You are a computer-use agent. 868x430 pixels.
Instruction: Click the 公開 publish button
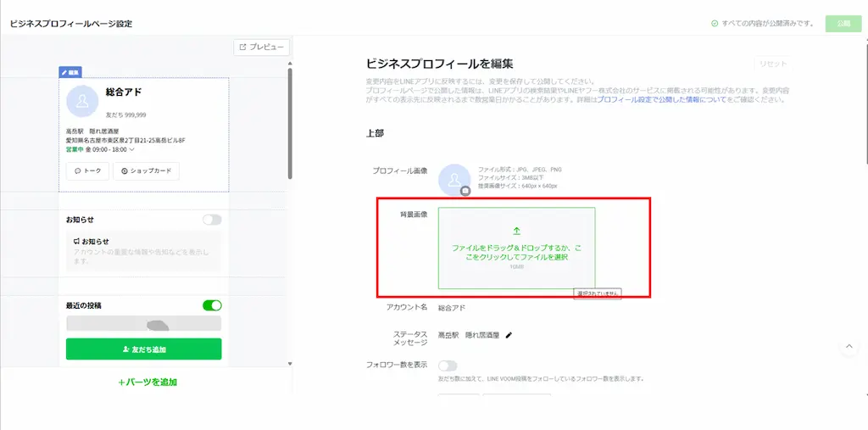pos(843,24)
